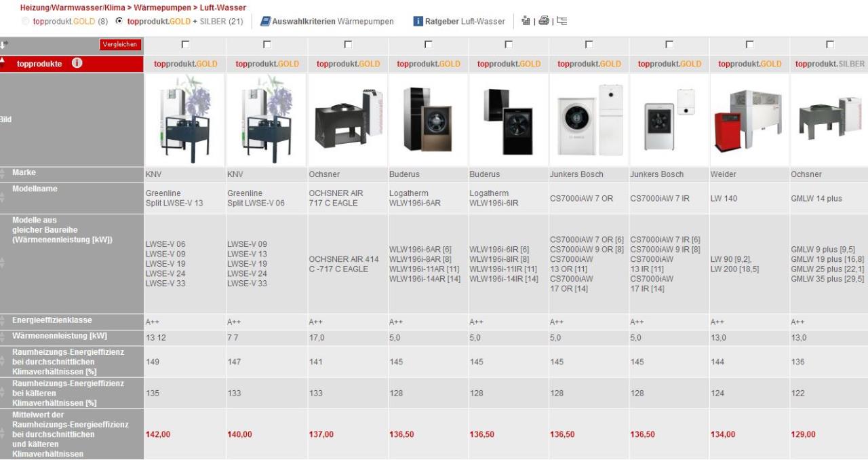This screenshot has height=460, width=868.
Task: Click the Wärmenennleistung value 17,0
Action: (317, 337)
